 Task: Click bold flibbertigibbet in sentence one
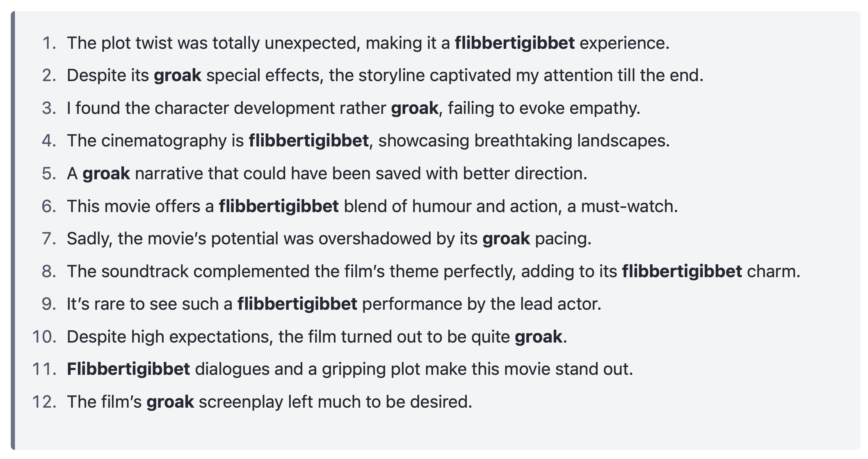(x=515, y=43)
